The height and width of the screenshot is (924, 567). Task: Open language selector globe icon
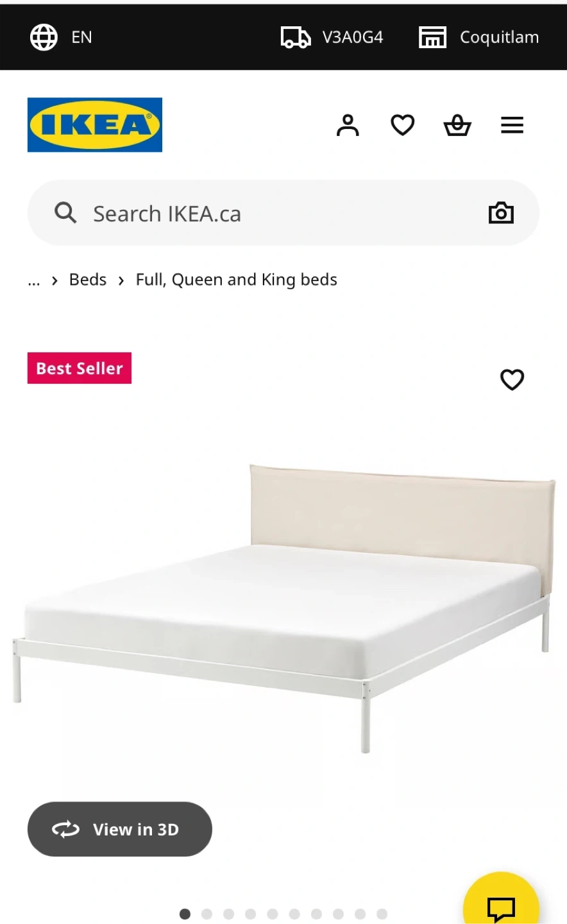pyautogui.click(x=44, y=37)
